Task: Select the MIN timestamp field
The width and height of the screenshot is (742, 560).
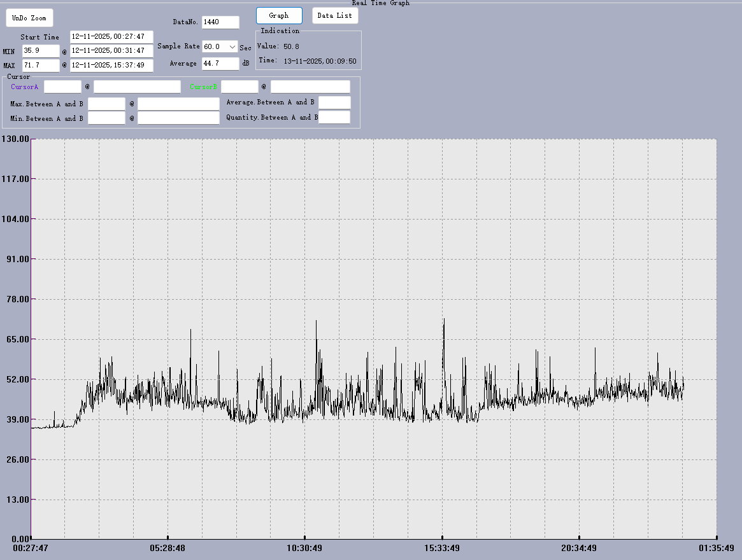Action: coord(111,51)
